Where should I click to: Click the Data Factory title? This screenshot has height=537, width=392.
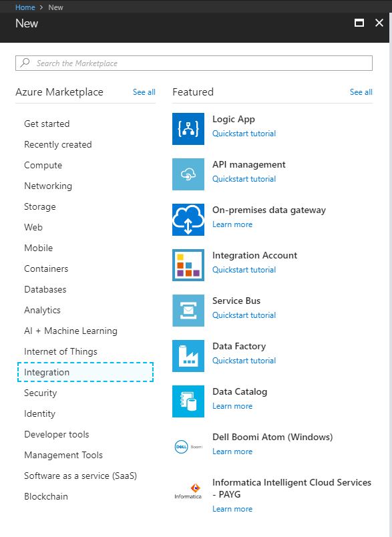239,346
